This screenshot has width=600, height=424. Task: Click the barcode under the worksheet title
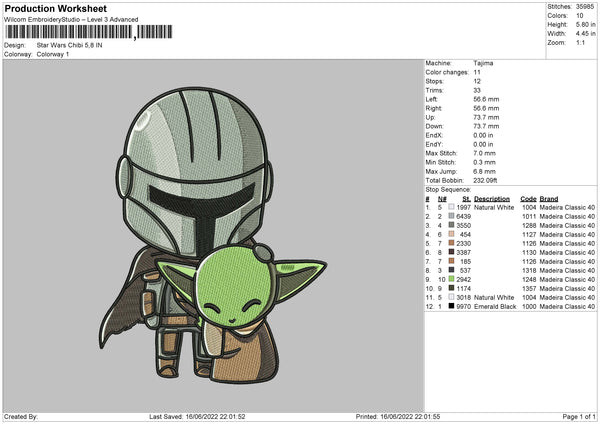click(89, 32)
